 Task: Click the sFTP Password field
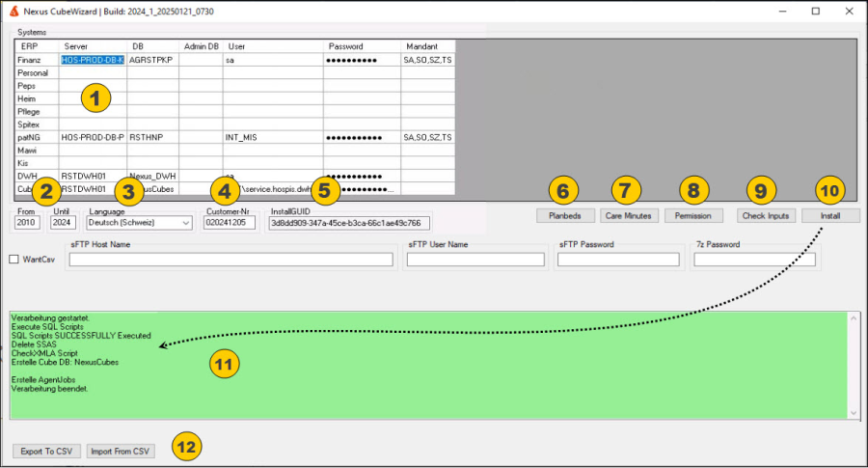tap(618, 260)
